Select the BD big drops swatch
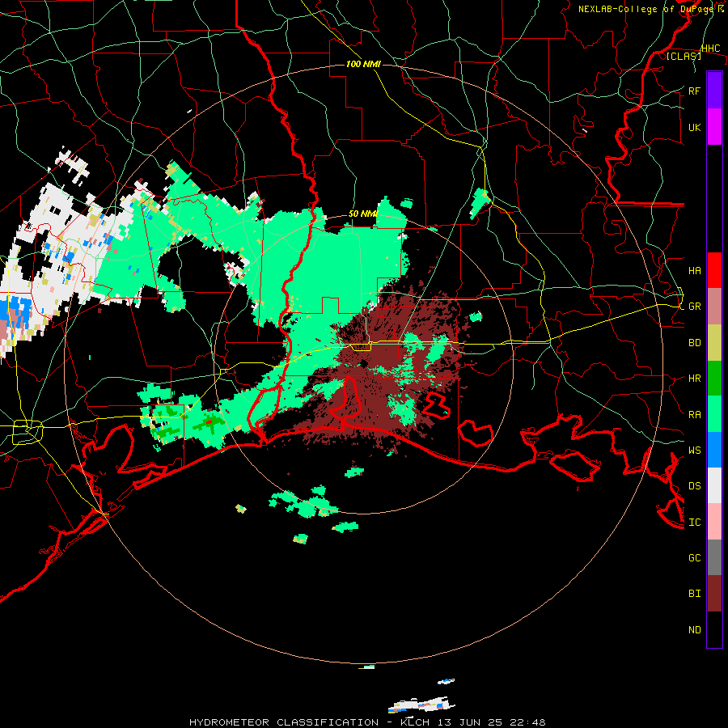Screen dimensions: 728x728 (714, 343)
